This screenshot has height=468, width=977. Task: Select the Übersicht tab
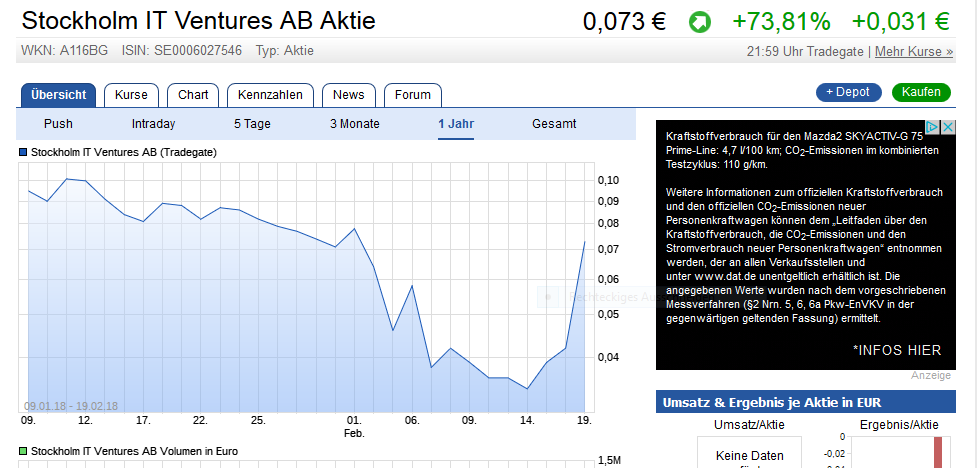59,95
